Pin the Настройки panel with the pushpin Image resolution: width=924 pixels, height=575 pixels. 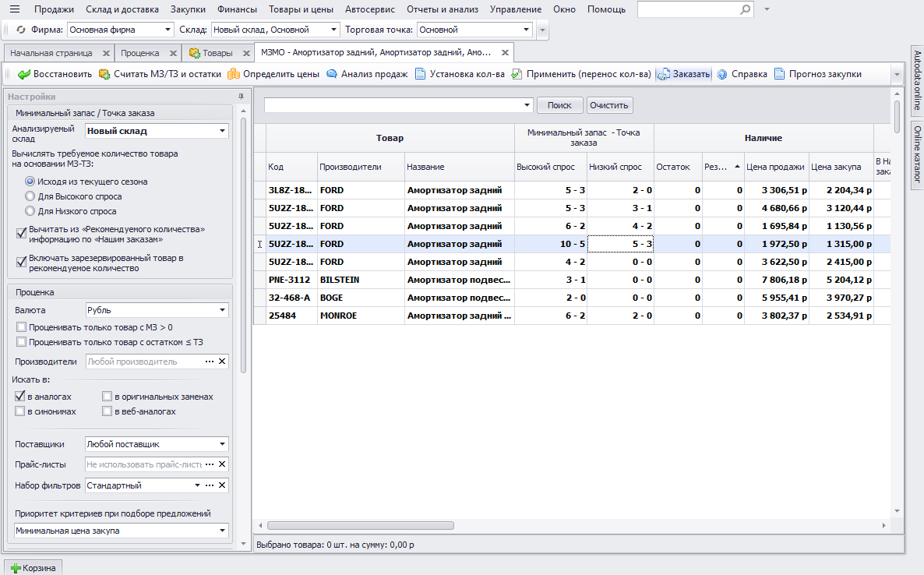241,97
